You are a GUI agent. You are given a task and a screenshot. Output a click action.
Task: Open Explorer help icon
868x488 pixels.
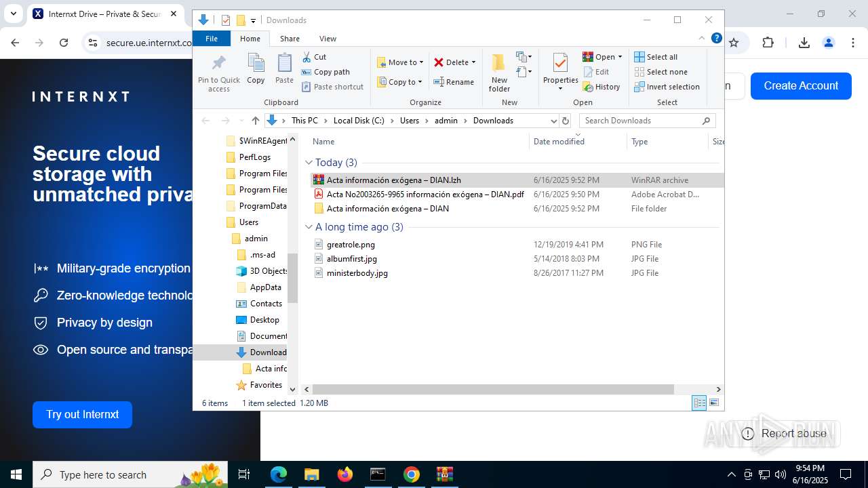click(x=716, y=39)
